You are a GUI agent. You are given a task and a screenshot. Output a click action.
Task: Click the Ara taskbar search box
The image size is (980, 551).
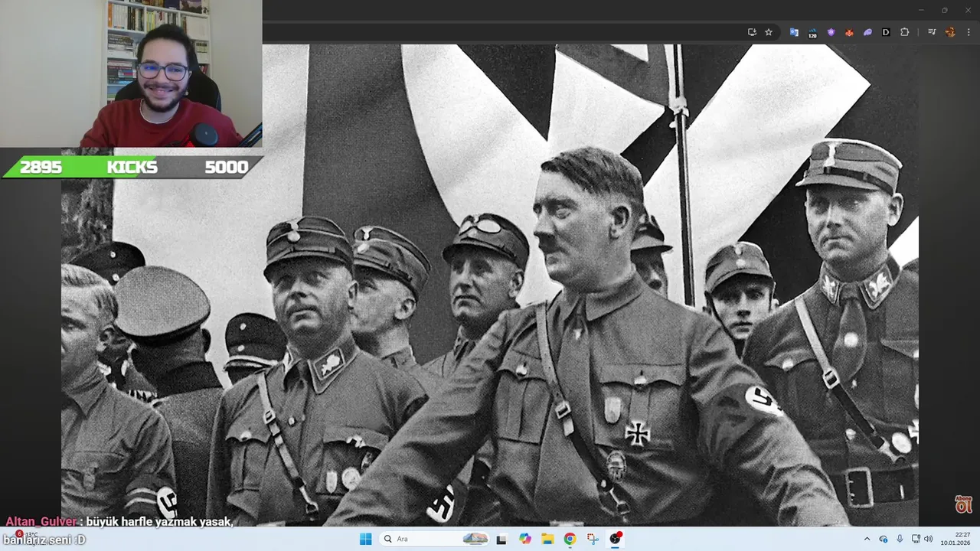coord(436,539)
